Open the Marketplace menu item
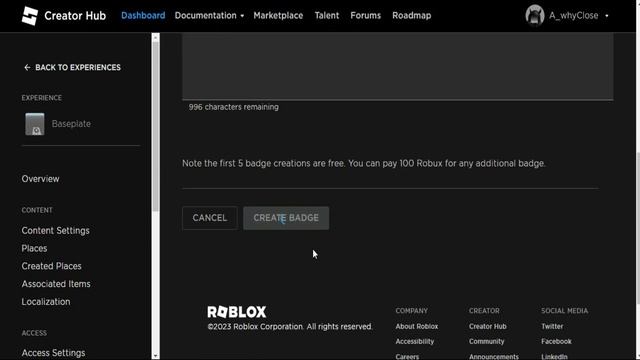This screenshot has height=360, width=640. (278, 16)
